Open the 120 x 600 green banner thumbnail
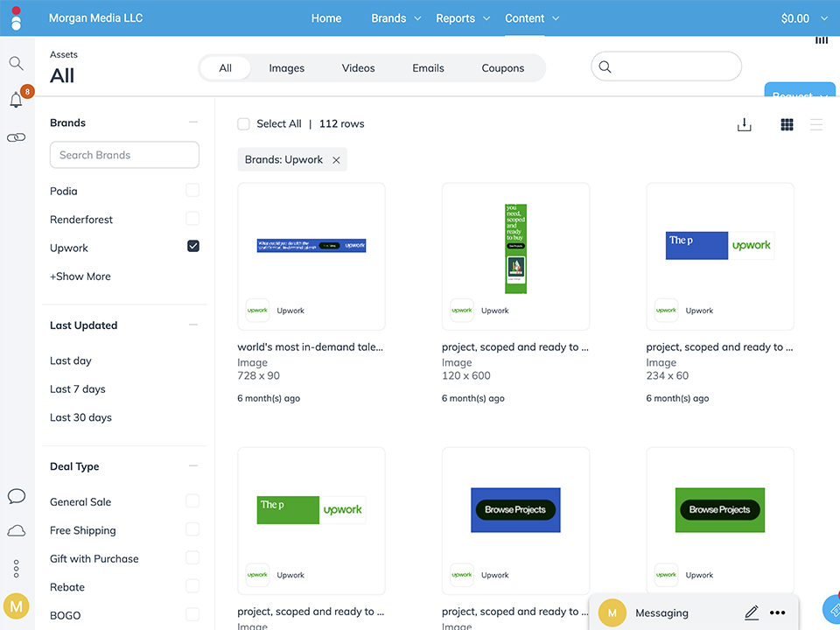Screen dimensions: 840x630 [516, 248]
